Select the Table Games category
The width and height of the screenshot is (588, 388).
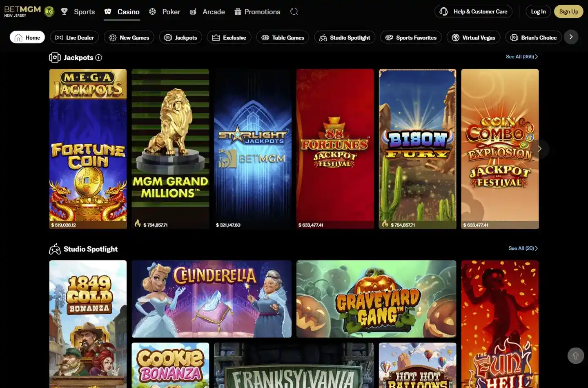[x=283, y=37]
